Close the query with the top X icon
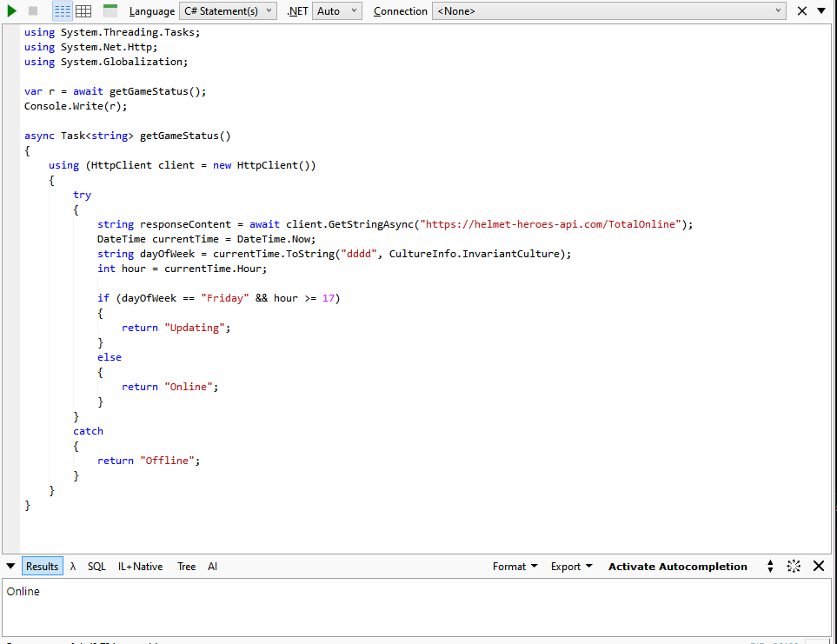Screen dimensions: 837x644 pyautogui.click(x=801, y=10)
